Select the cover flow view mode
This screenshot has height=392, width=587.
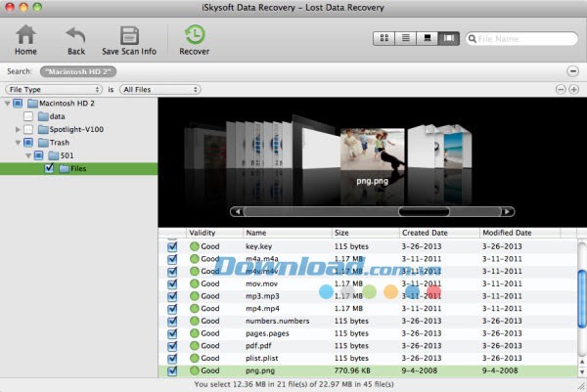[448, 38]
